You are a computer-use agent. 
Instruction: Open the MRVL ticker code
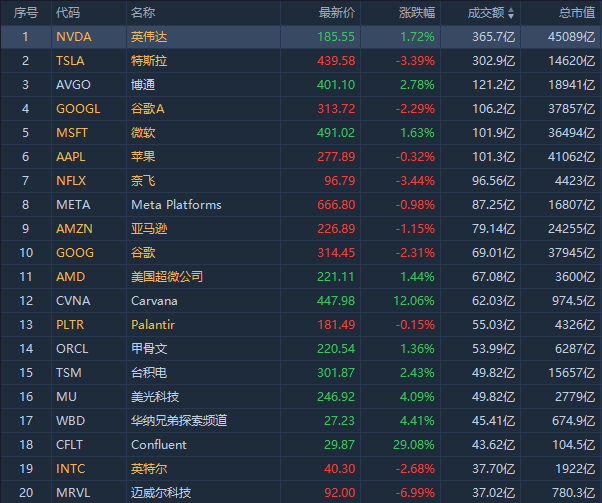[x=73, y=493]
